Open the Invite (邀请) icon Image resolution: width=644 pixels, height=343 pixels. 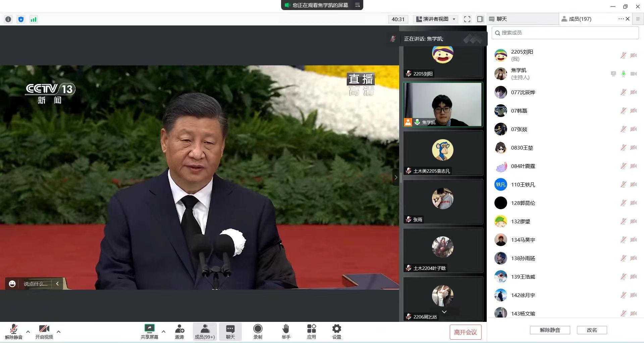pyautogui.click(x=179, y=331)
